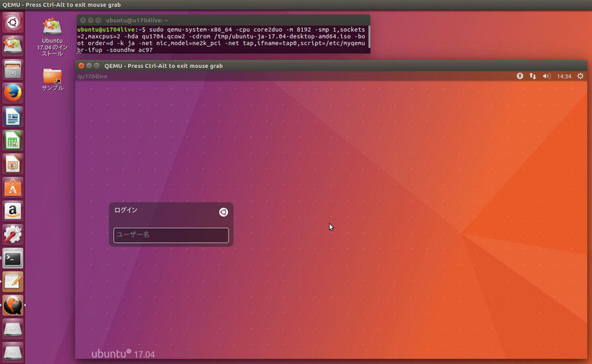
Task: Open accessibility indicator in guest top panel
Action: click(520, 76)
